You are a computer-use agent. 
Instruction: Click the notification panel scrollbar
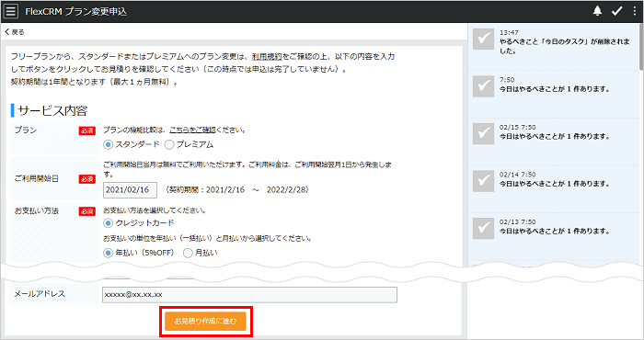[641, 47]
